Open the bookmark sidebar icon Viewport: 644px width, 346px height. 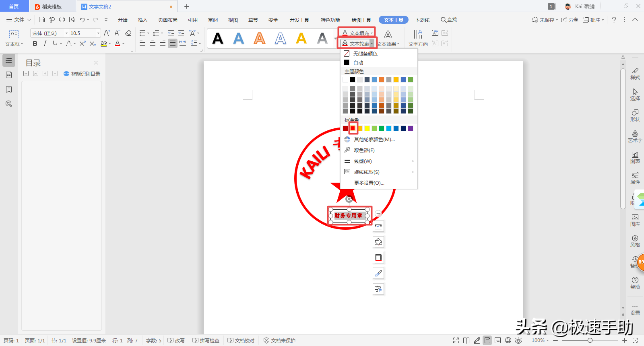click(9, 89)
